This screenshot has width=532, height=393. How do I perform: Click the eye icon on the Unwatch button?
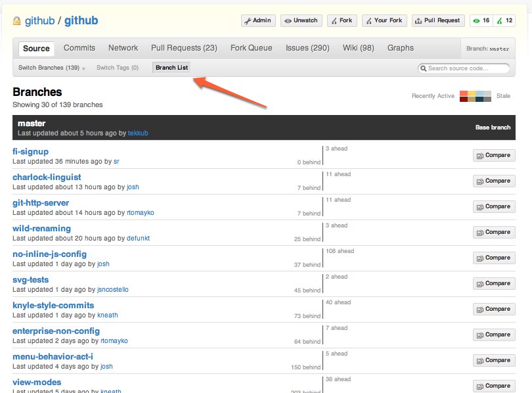point(288,21)
